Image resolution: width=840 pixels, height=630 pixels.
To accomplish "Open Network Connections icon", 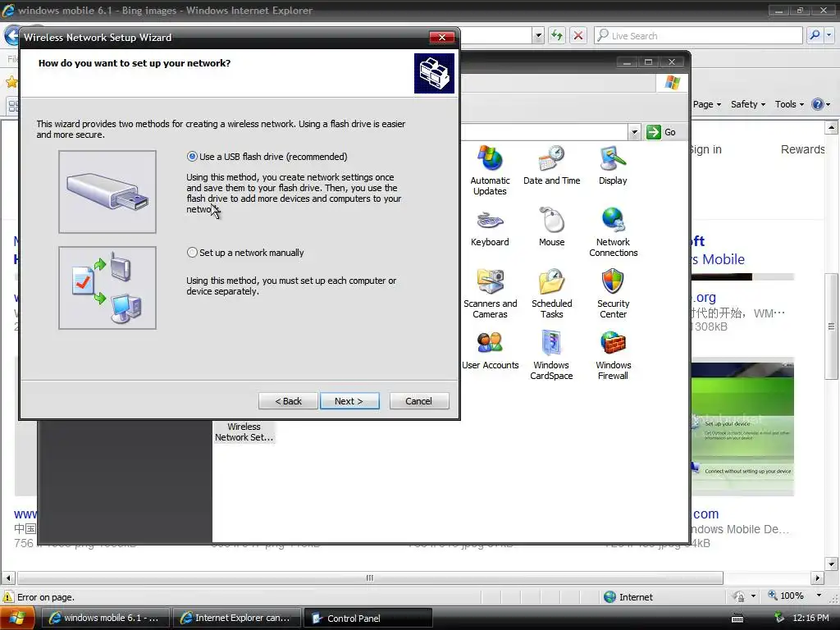I will coord(613,232).
